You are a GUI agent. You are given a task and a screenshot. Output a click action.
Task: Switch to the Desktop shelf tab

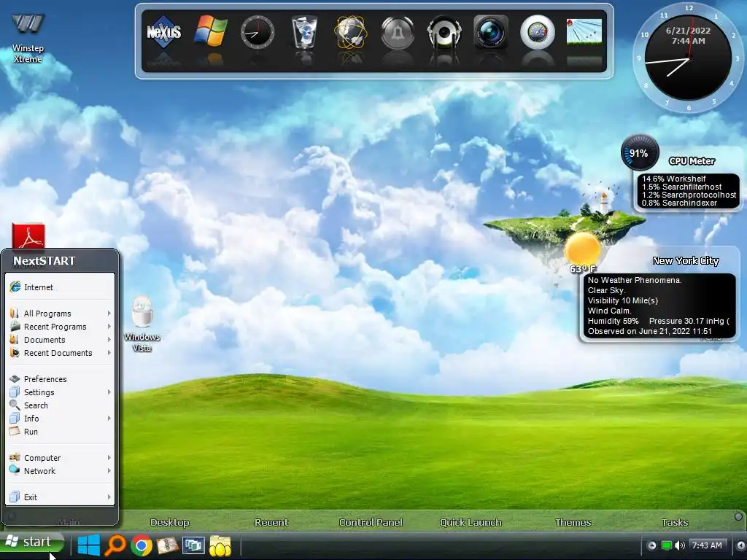(169, 522)
